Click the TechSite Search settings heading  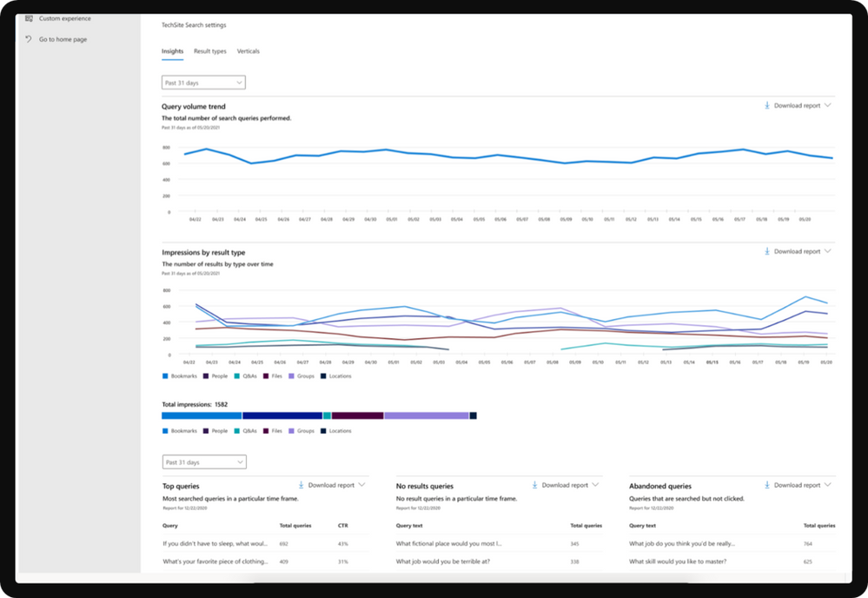[x=194, y=25]
